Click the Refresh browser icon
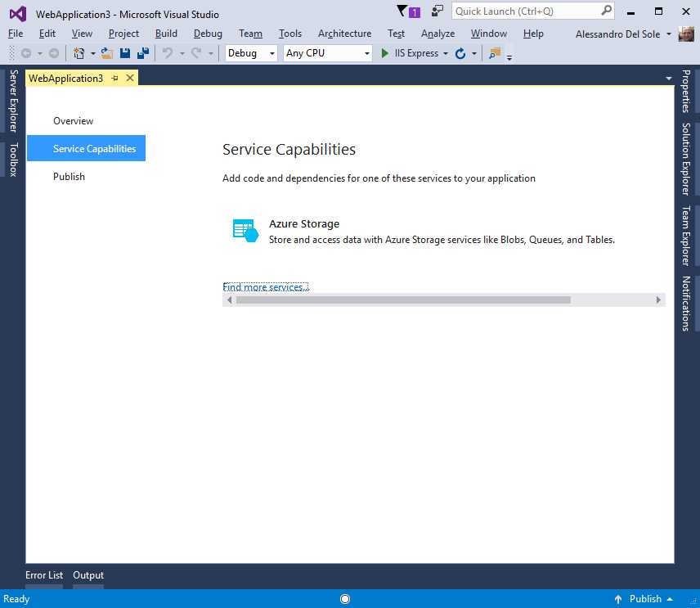 point(460,54)
